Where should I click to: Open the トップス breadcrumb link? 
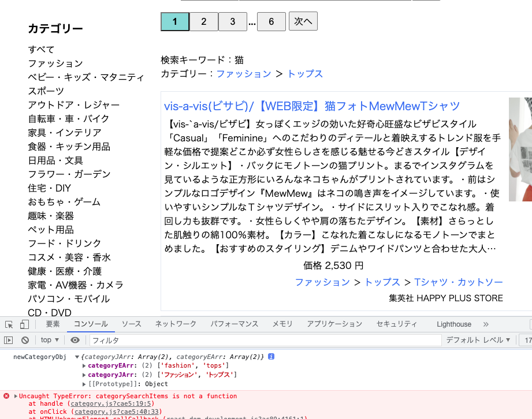click(x=305, y=74)
